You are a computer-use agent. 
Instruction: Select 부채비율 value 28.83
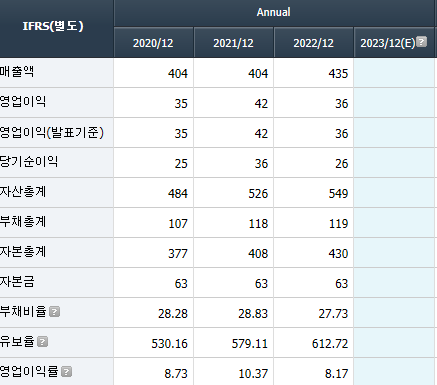(253, 314)
